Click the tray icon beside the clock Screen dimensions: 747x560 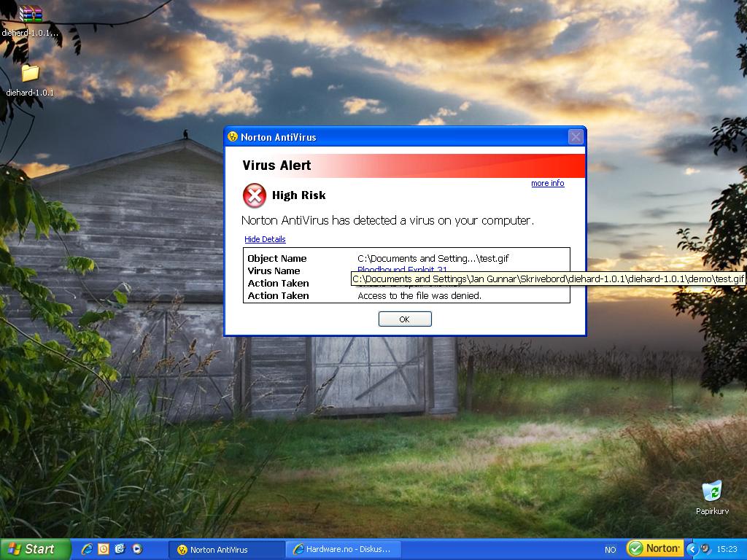tap(705, 549)
